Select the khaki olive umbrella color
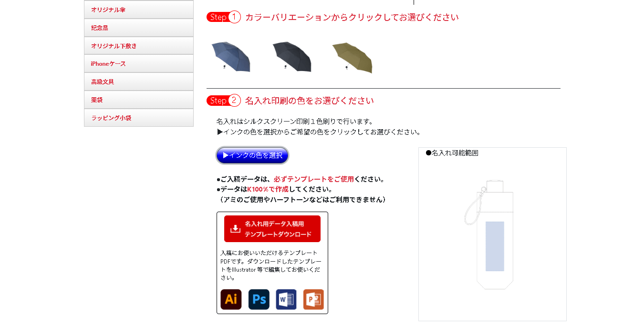This screenshot has width=644, height=326. 352,57
